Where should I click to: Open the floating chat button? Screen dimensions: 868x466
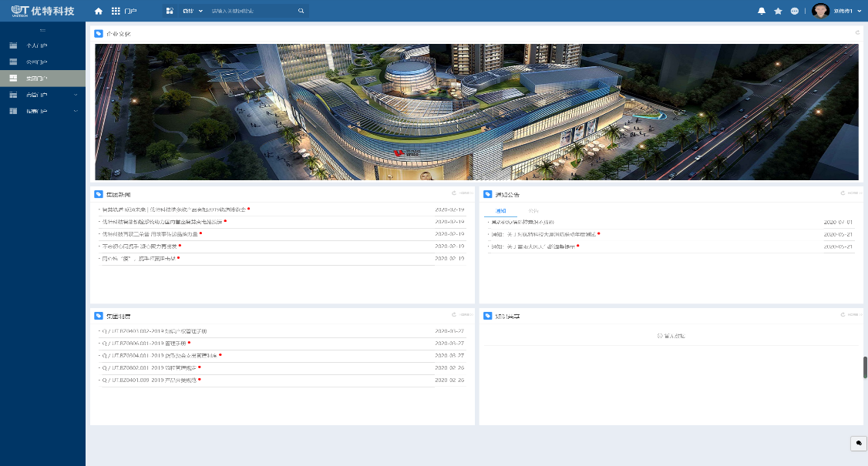coord(859,444)
